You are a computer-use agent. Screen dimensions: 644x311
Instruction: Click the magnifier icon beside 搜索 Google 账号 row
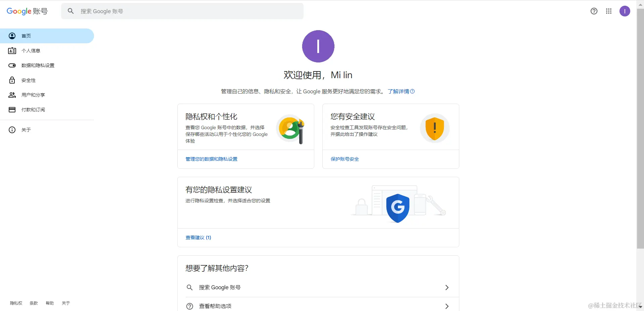tap(190, 288)
